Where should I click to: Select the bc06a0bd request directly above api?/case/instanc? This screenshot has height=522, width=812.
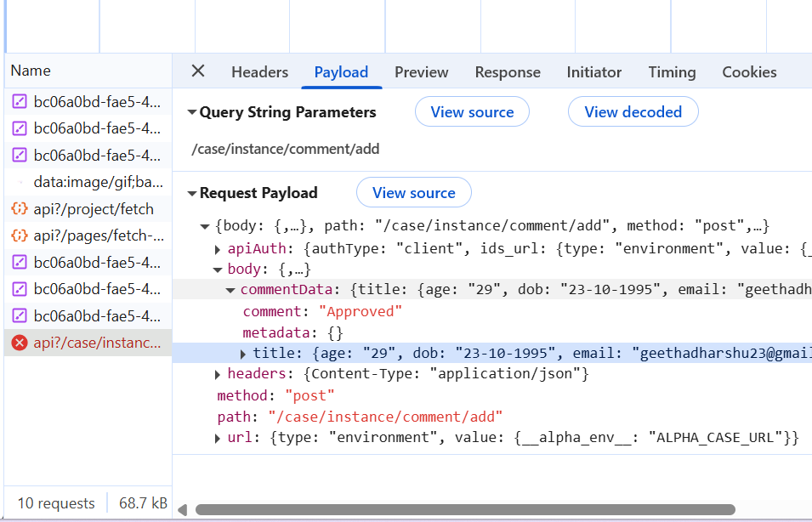[88, 316]
